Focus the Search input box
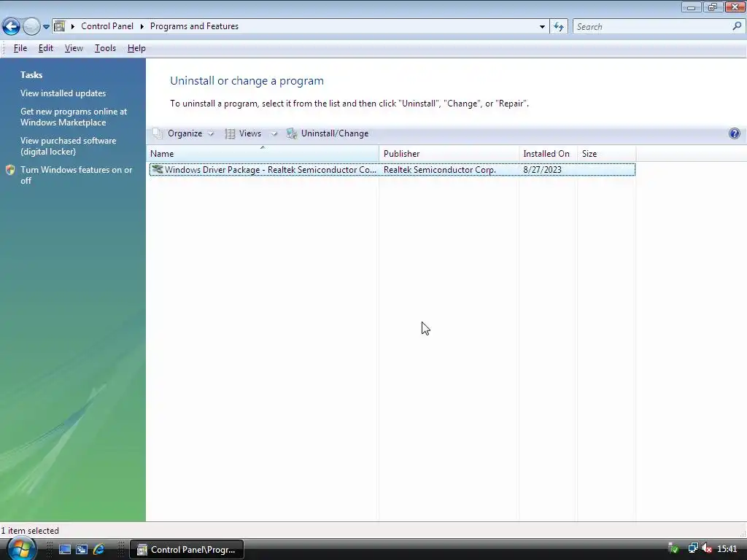Screen dimensions: 747x560 pyautogui.click(x=653, y=27)
